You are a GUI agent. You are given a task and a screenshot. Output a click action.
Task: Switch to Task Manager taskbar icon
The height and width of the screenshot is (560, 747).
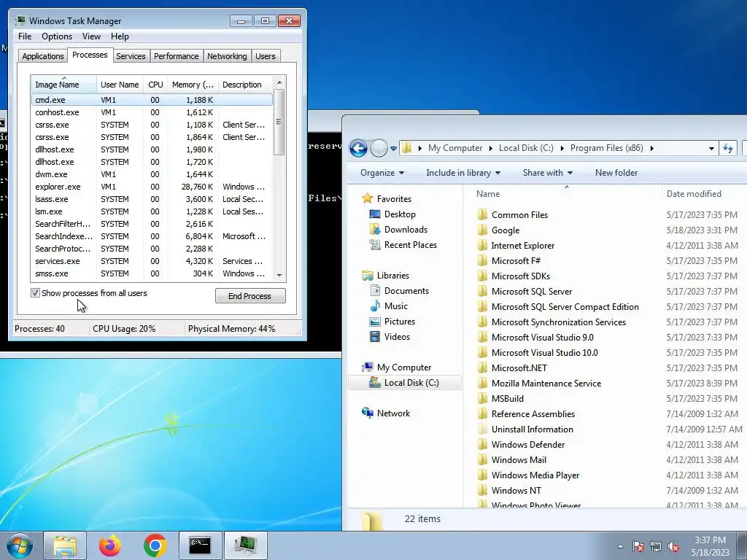(245, 545)
